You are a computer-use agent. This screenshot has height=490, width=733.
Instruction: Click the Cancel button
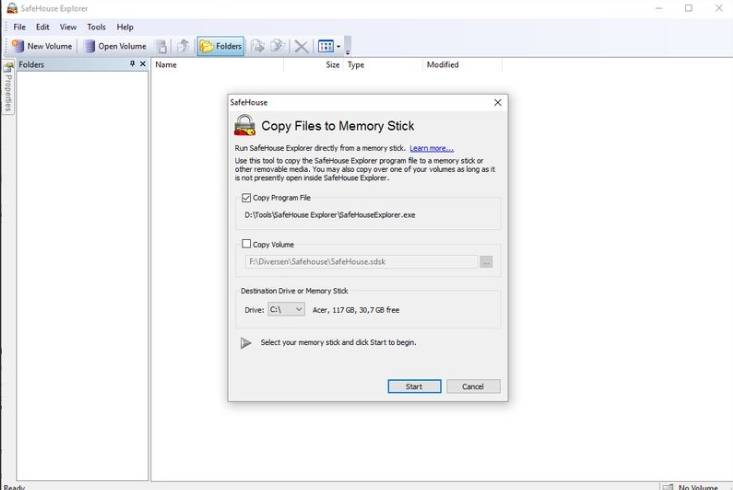(473, 387)
